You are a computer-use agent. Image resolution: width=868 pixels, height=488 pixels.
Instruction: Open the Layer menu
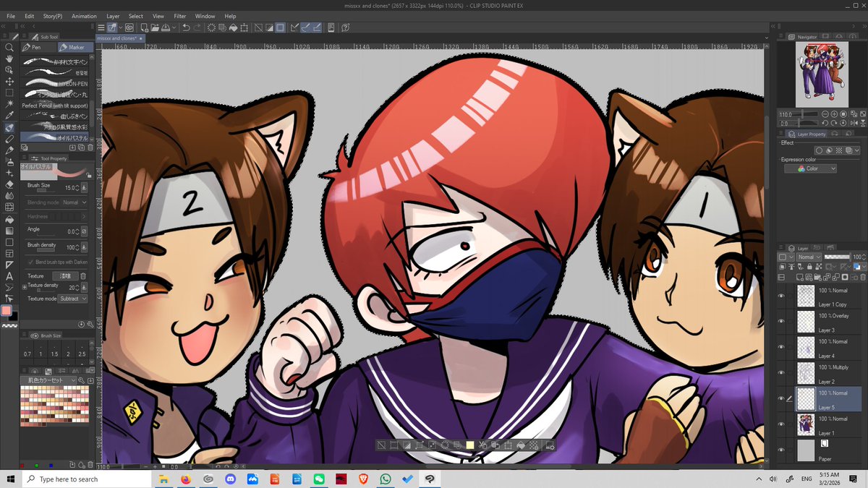[x=113, y=16]
